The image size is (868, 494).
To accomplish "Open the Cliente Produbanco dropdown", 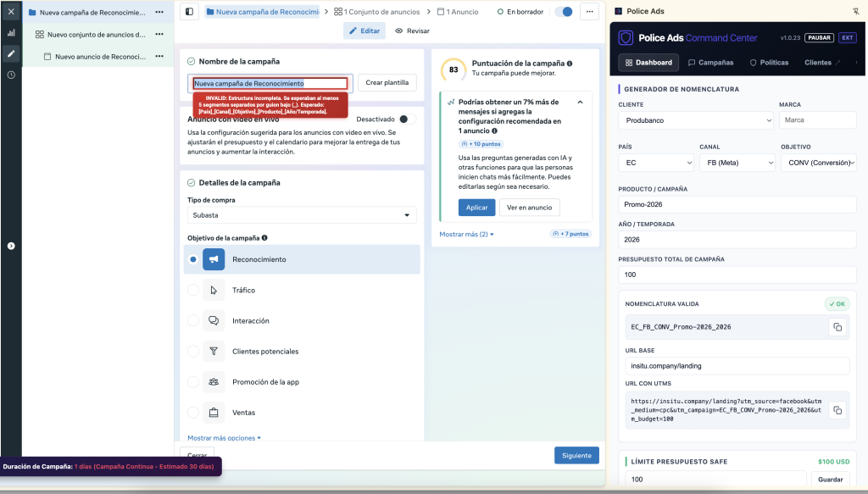I will [696, 120].
